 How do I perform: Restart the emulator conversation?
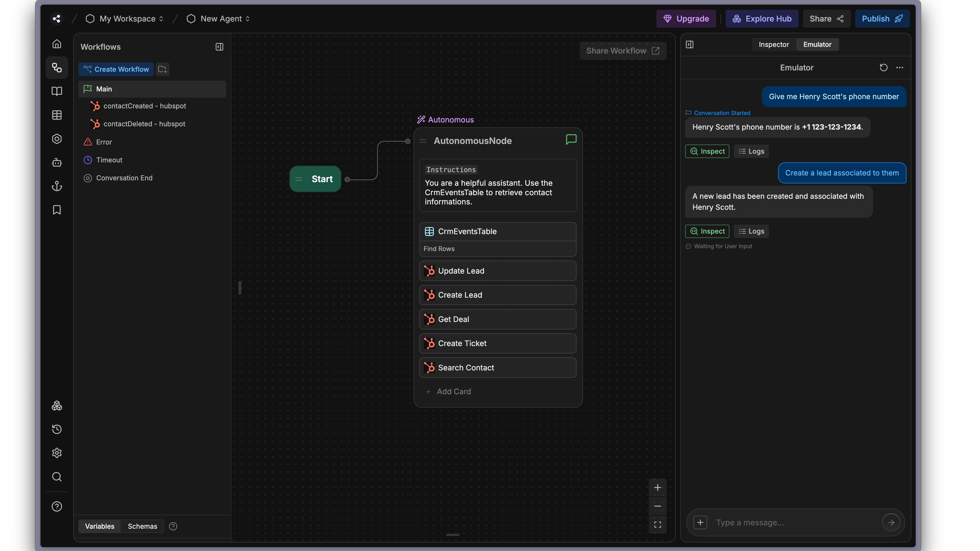coord(883,68)
